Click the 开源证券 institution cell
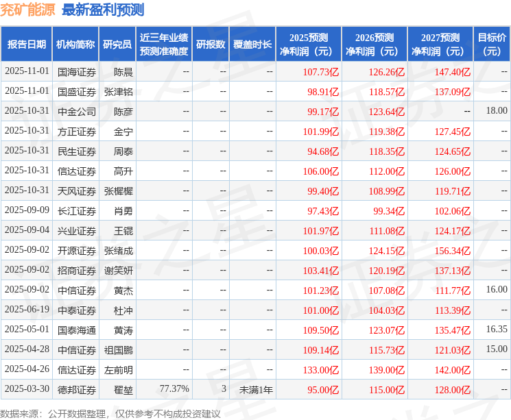The height and width of the screenshot is (420, 511). tap(77, 251)
